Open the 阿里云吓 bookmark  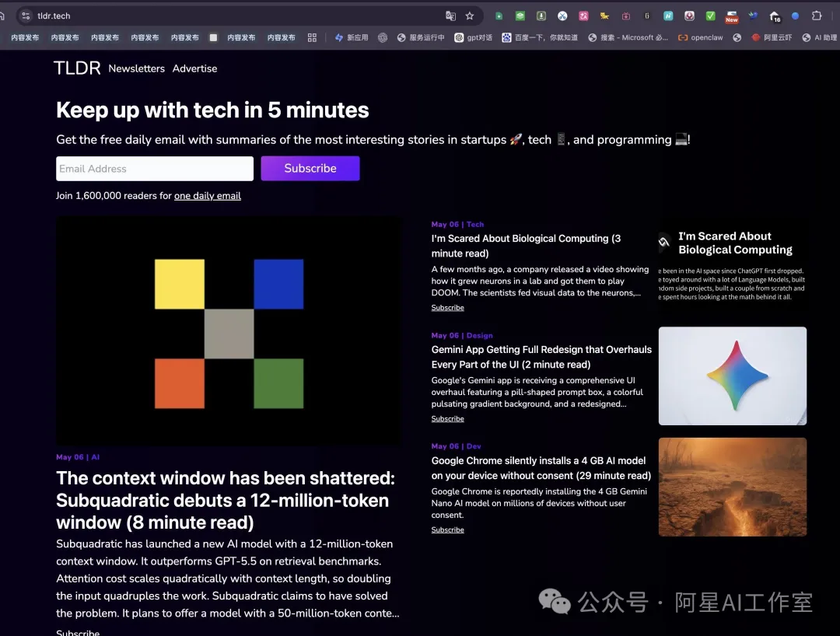[x=772, y=37]
